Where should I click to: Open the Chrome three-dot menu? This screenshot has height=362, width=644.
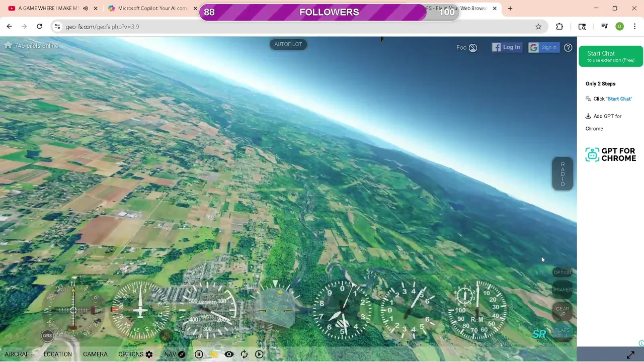(x=635, y=27)
